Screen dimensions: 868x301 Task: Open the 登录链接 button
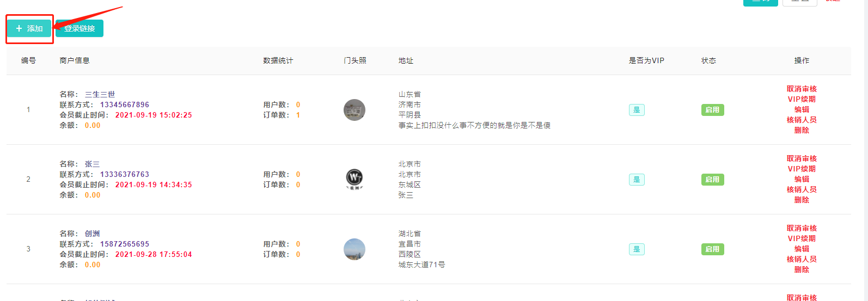[80, 28]
